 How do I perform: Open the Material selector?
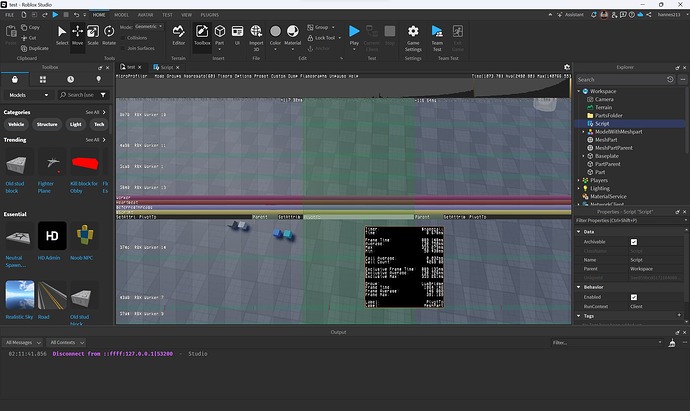(x=293, y=37)
